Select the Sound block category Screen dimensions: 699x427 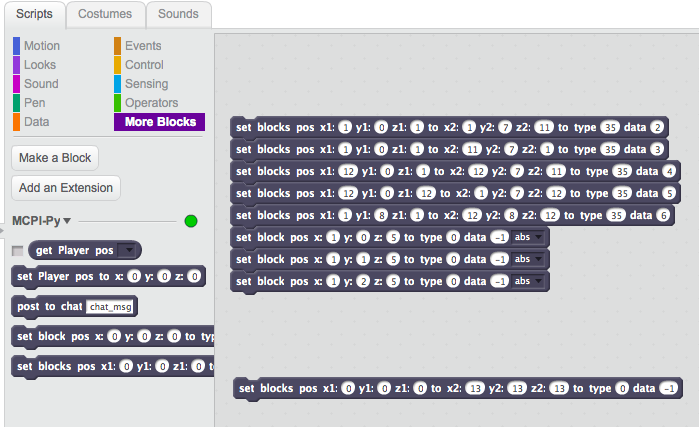(41, 84)
